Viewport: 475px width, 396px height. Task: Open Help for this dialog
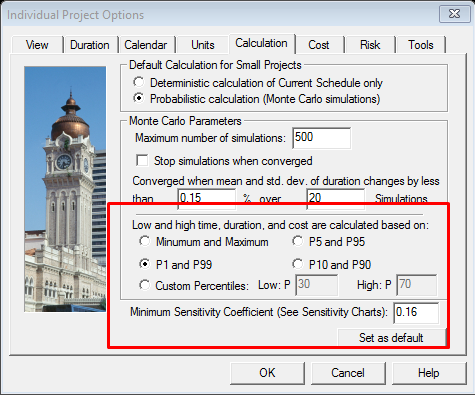pos(429,373)
